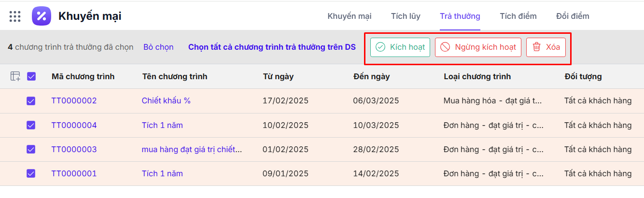Open the Đổi điểm tab
The image size is (644, 198).
(x=573, y=16)
